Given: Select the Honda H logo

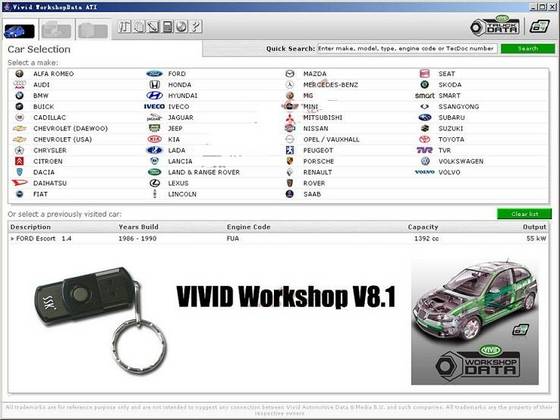Looking at the screenshot, I should [154, 85].
